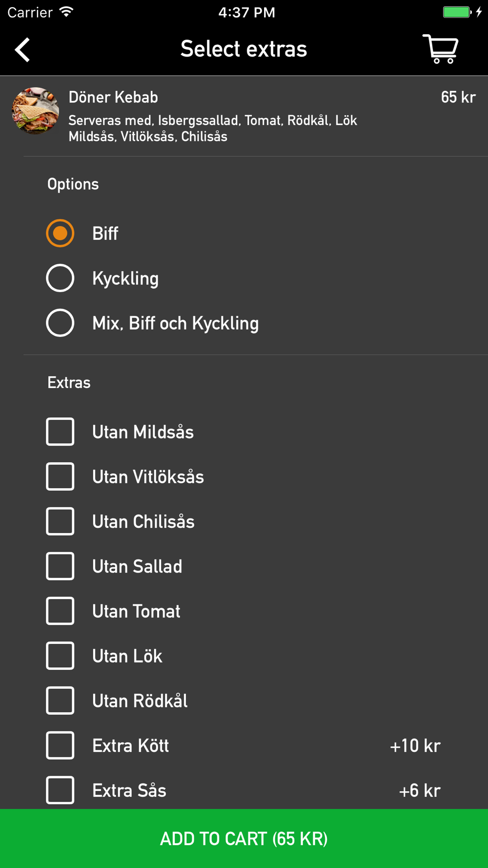Check the Utan Sallad box
Screen dimensions: 488x868
(x=60, y=566)
